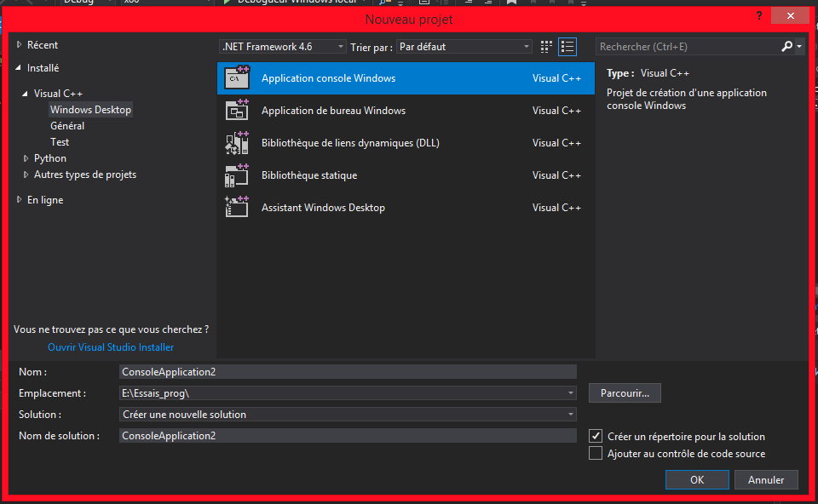Open the Emplacement path dropdown
Image resolution: width=818 pixels, height=504 pixels.
pos(571,393)
